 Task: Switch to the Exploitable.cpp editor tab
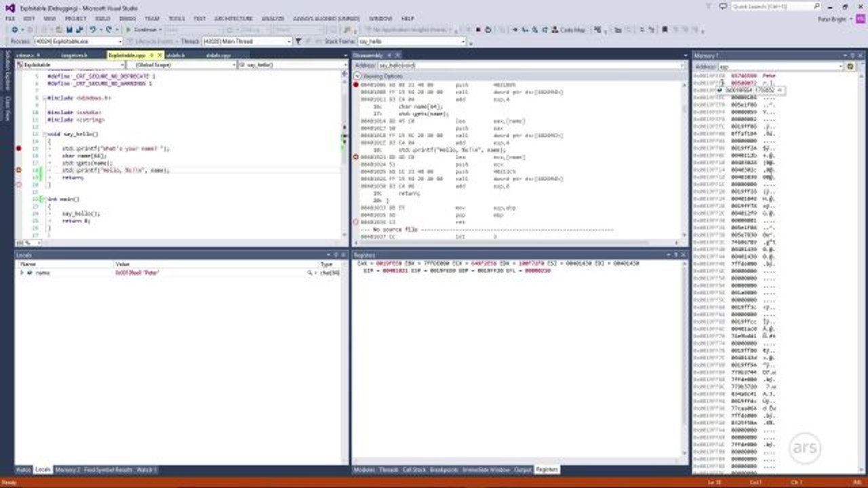click(x=127, y=55)
